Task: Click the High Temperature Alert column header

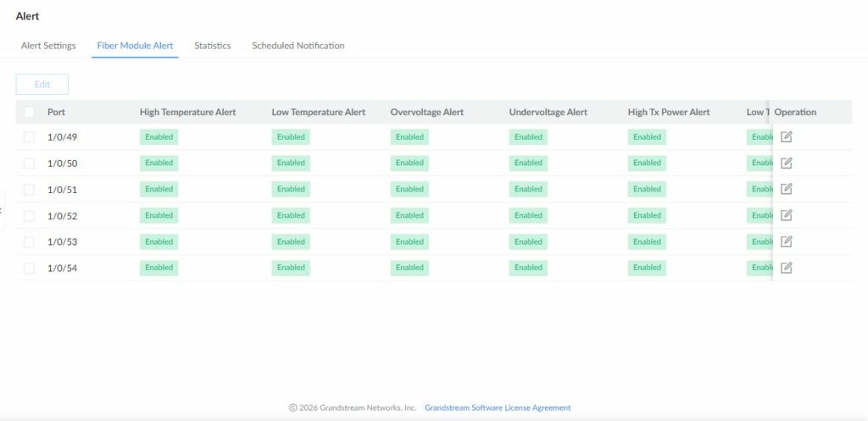Action: pos(187,113)
